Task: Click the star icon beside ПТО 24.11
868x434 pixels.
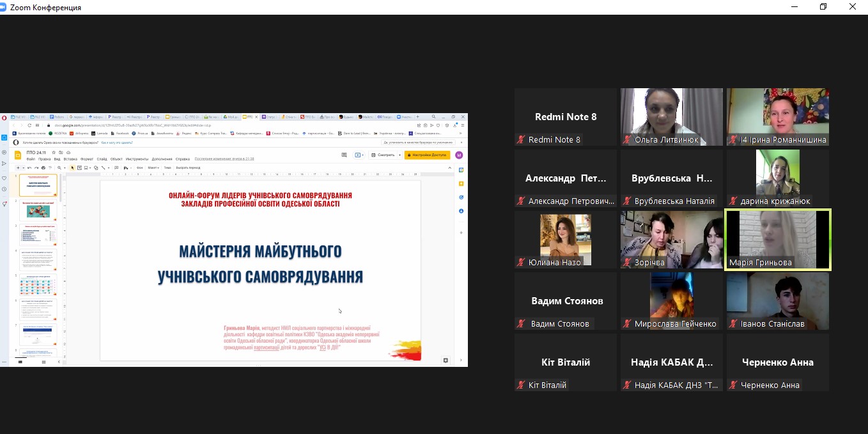Action: pos(53,153)
